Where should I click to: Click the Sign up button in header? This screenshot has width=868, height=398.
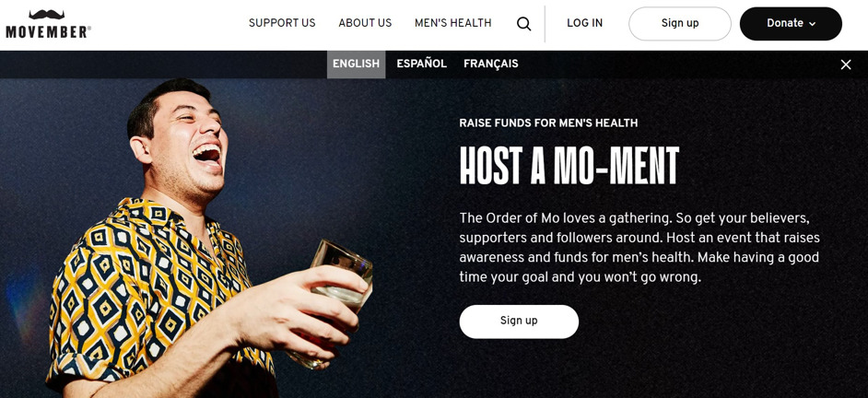(680, 24)
